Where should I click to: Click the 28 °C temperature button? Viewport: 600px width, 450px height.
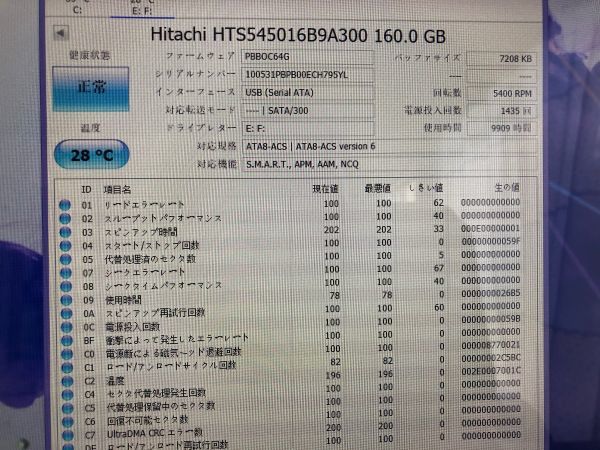click(92, 155)
